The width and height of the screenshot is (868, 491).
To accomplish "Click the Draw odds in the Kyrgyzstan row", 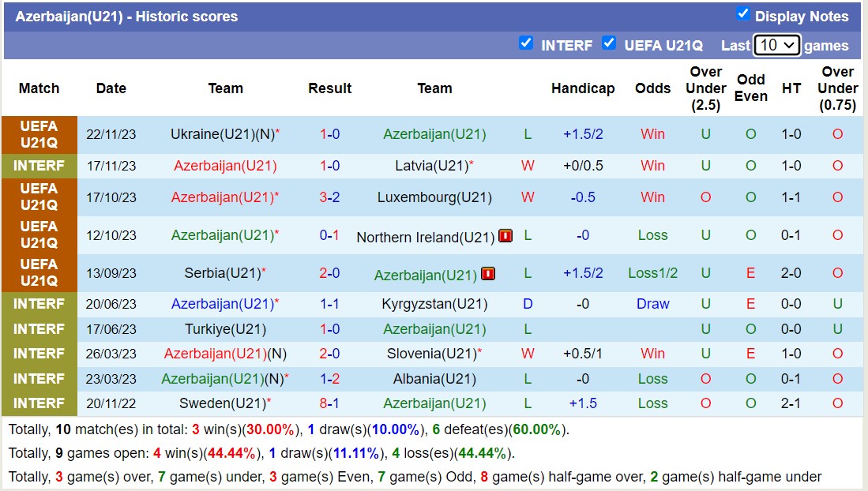I will click(652, 303).
